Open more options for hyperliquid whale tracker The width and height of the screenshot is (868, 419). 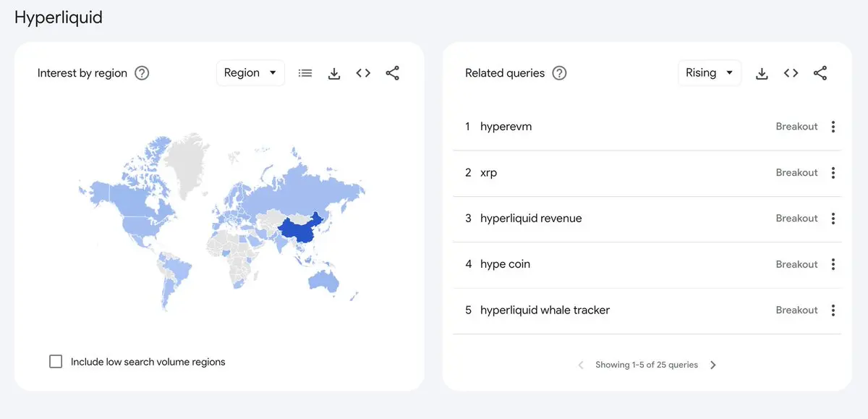pos(833,310)
